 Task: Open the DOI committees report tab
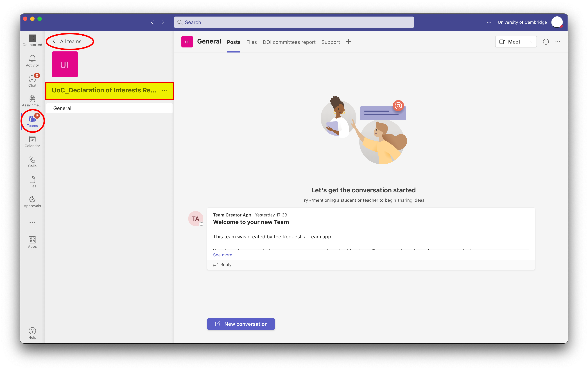(x=289, y=42)
